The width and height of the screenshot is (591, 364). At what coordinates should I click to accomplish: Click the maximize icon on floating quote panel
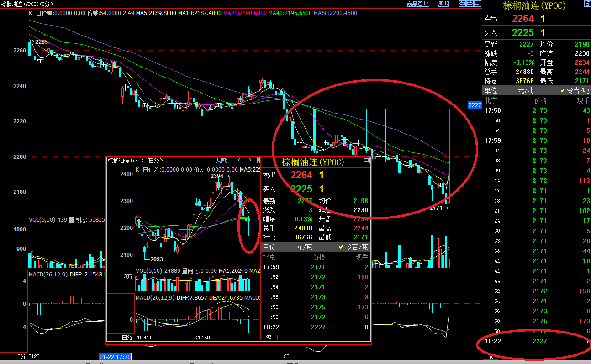tap(366, 160)
